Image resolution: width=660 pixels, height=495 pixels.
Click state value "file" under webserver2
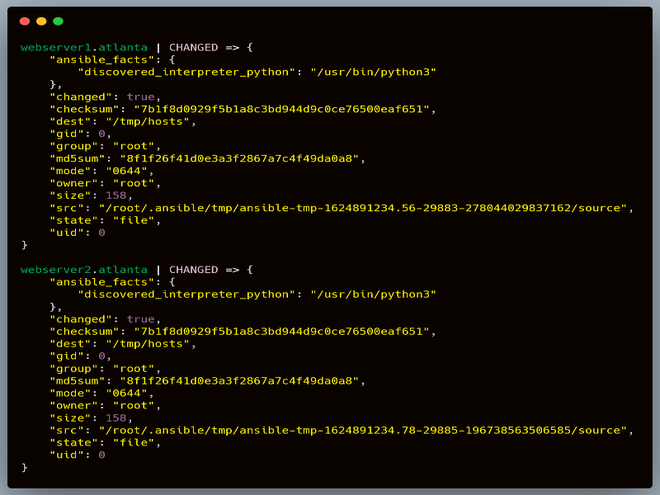coord(134,442)
